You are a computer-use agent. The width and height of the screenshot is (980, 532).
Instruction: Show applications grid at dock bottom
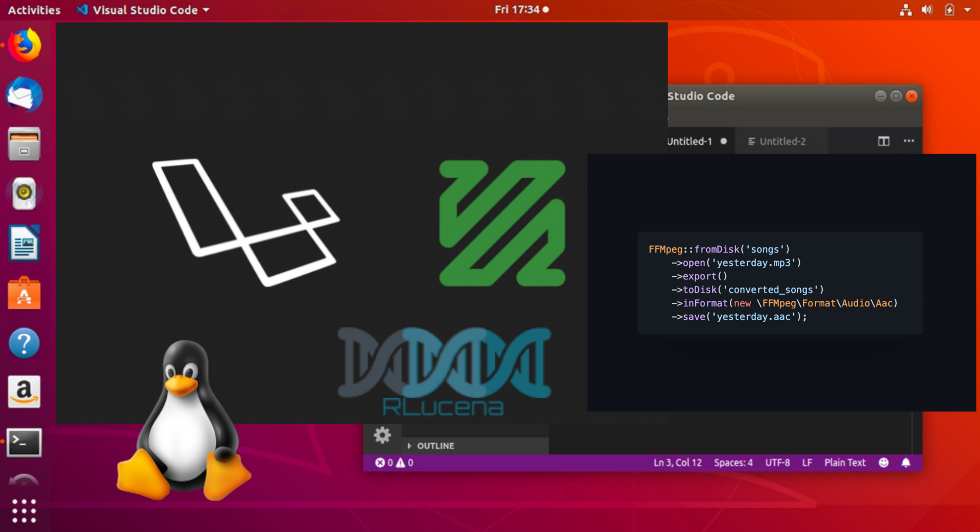pyautogui.click(x=24, y=511)
